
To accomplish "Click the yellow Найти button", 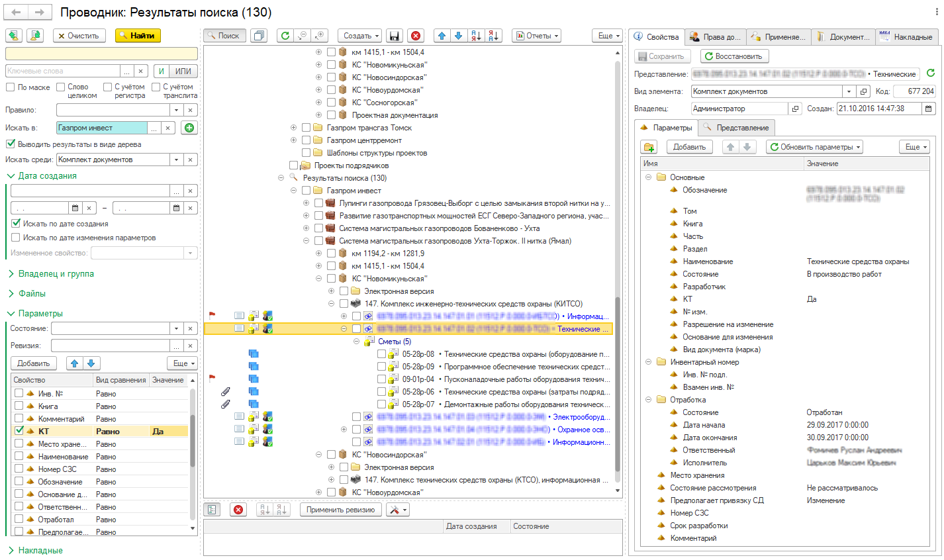I will (x=138, y=36).
